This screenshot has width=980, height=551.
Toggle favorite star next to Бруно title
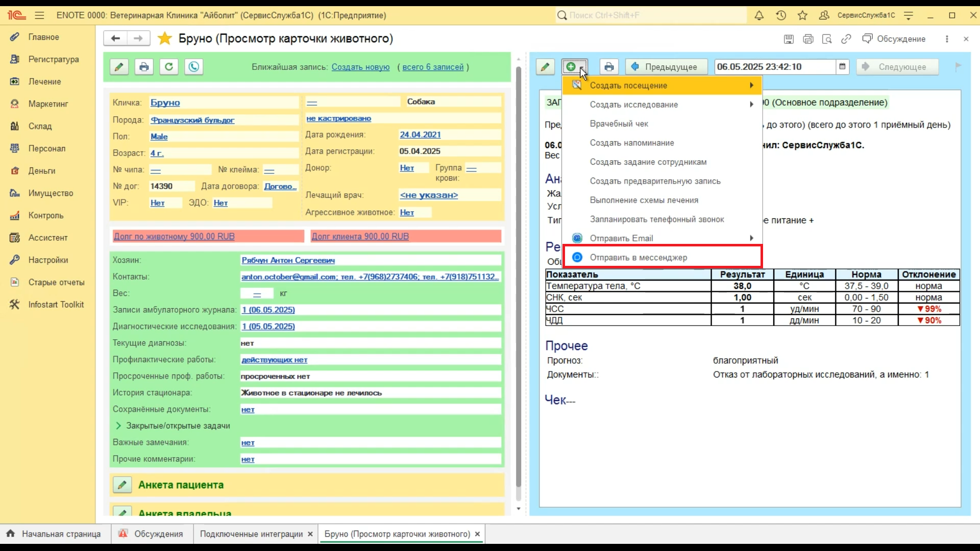pos(165,38)
